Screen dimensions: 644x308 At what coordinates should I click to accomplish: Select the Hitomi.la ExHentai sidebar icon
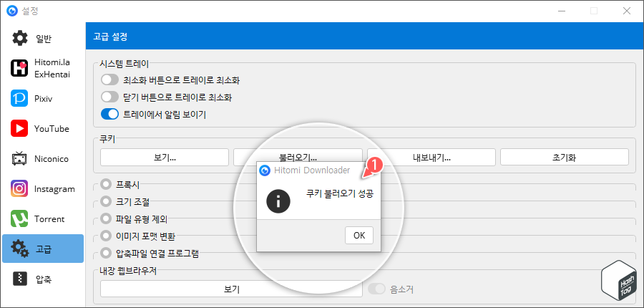(x=19, y=68)
